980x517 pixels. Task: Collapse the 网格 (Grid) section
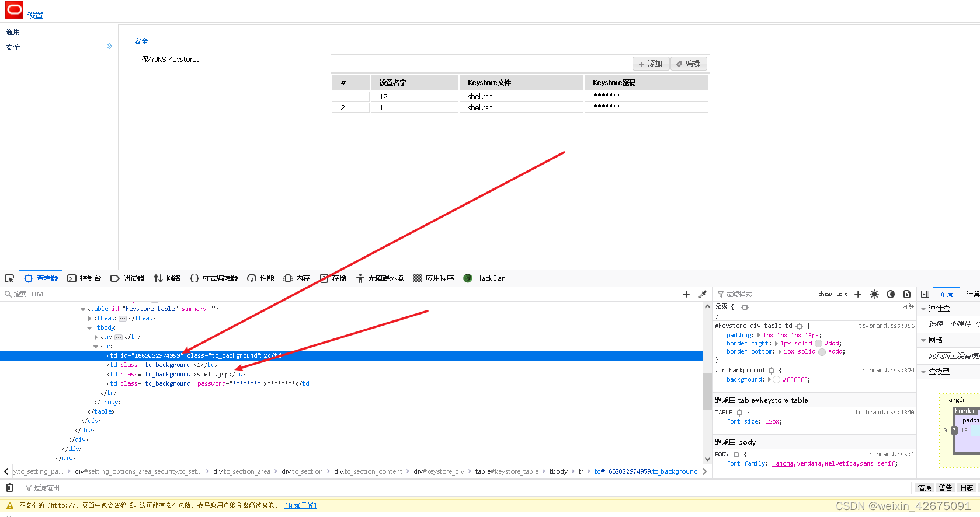[923, 340]
